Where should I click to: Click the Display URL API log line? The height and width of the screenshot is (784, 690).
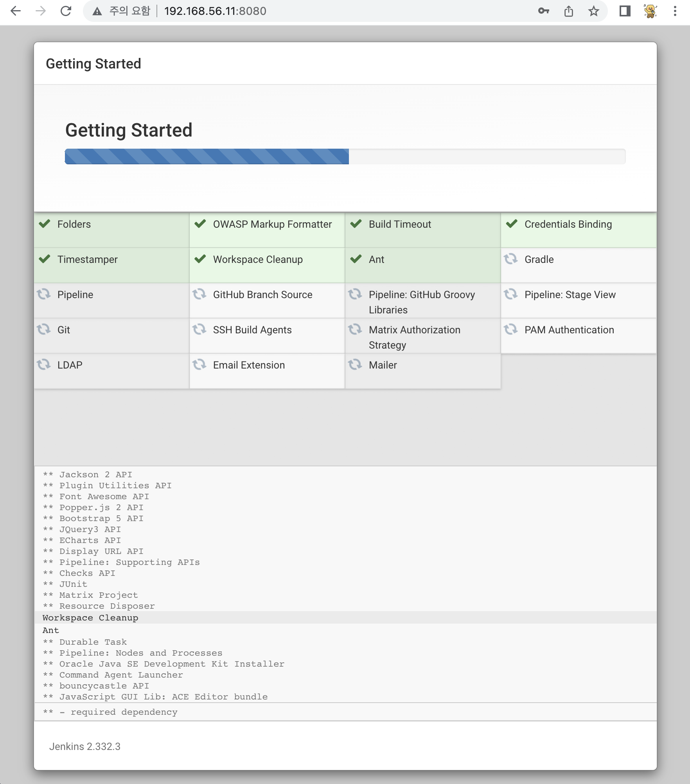pyautogui.click(x=93, y=551)
